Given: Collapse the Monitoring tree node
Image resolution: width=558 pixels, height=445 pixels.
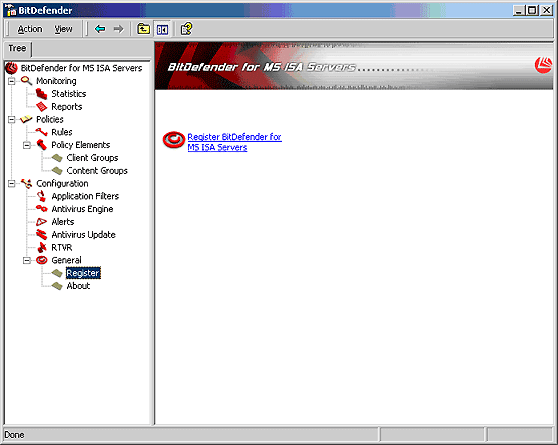Looking at the screenshot, I should click(x=11, y=81).
